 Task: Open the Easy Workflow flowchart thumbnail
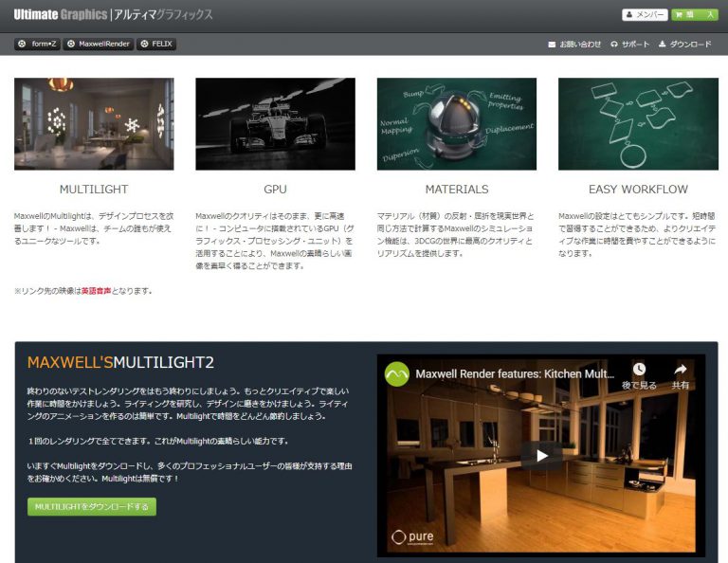pos(638,124)
